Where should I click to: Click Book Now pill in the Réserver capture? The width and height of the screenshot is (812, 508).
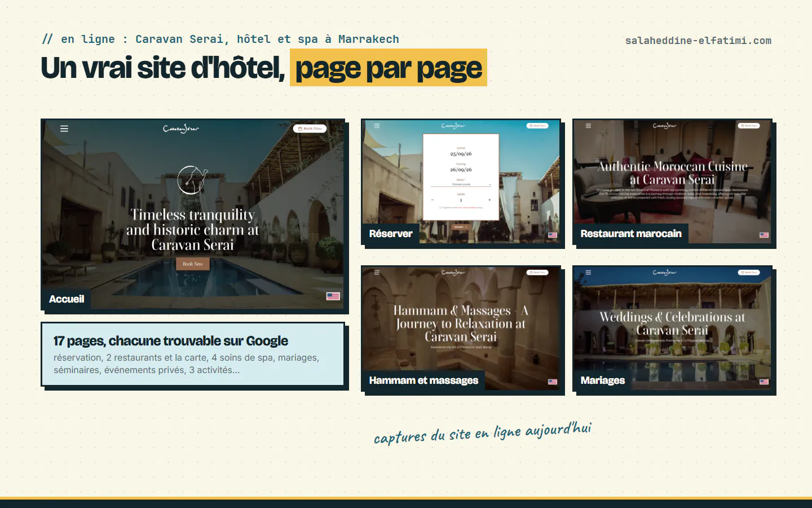pyautogui.click(x=537, y=126)
